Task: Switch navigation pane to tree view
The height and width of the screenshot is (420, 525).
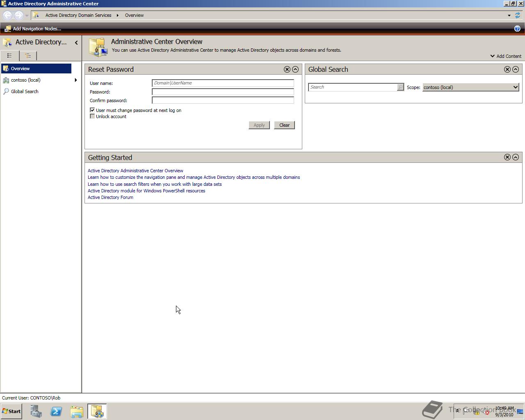Action: pyautogui.click(x=28, y=56)
